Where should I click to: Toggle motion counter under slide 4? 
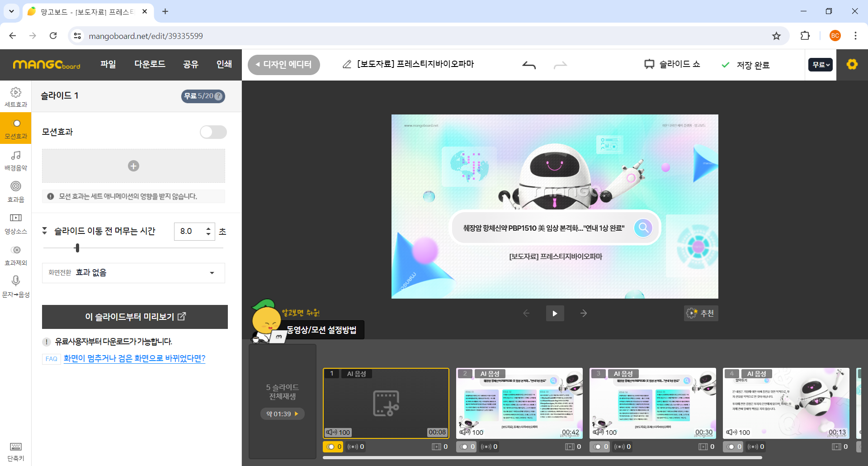pyautogui.click(x=734, y=447)
